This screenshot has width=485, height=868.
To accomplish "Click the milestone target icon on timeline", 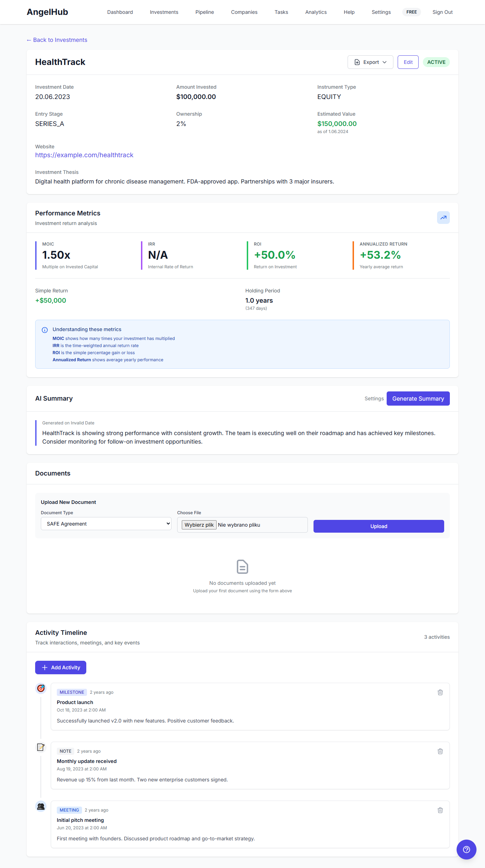I will tap(41, 688).
